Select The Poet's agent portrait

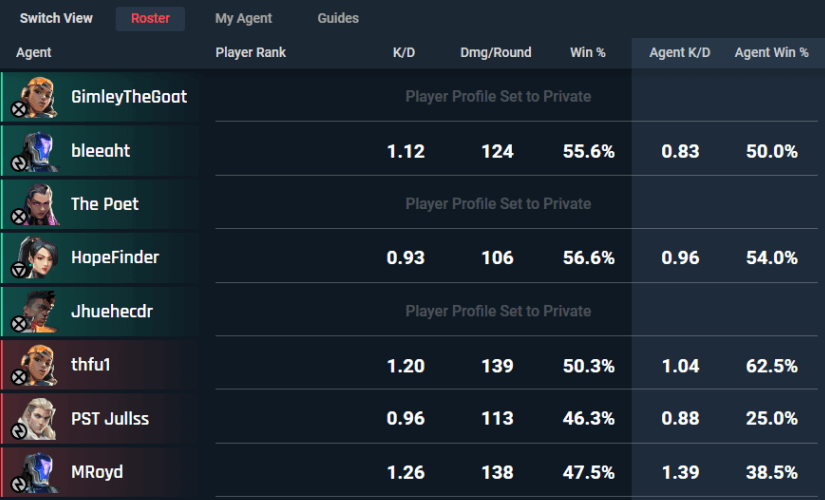coord(40,204)
